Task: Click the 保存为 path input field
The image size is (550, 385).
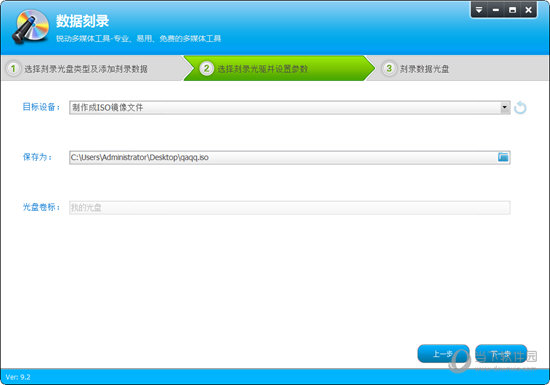Action: [290, 157]
